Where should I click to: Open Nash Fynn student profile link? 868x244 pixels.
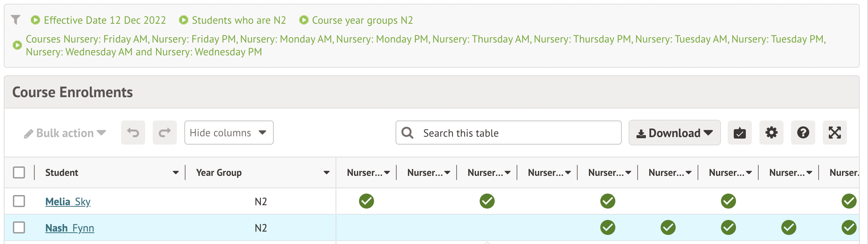[70, 228]
